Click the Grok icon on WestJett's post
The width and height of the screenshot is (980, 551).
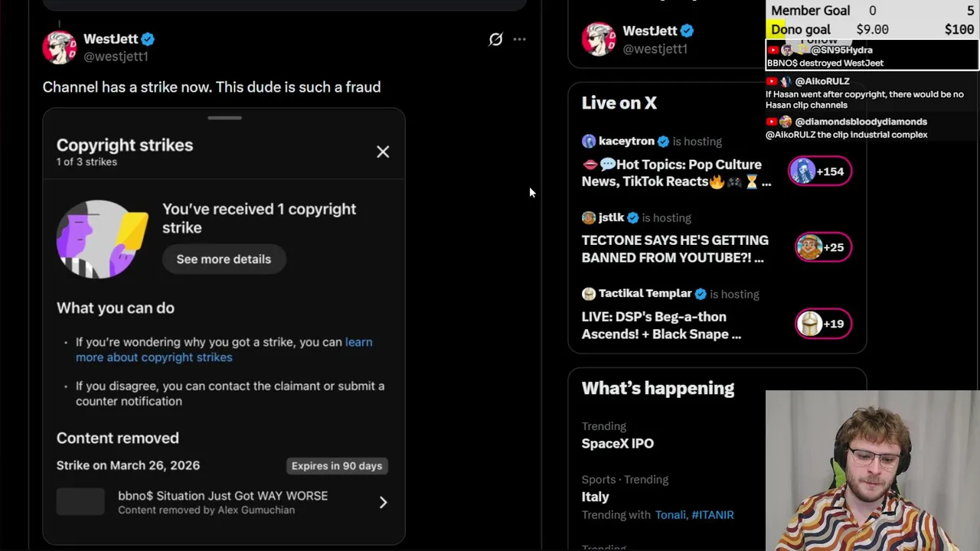[495, 39]
